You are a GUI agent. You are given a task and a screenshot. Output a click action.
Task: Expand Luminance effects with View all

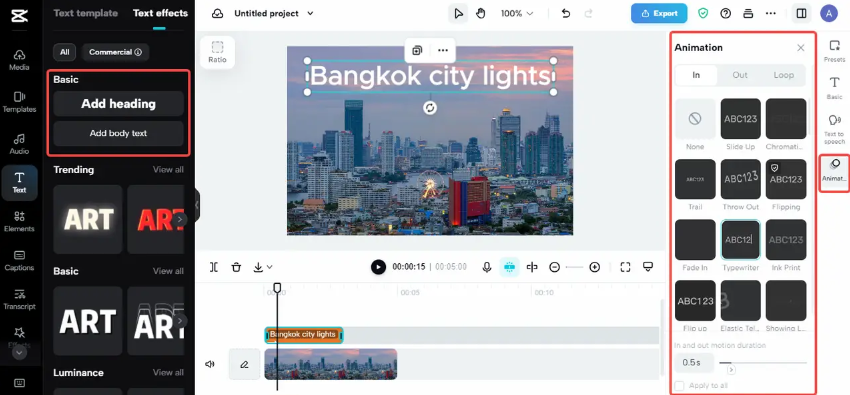[168, 372]
